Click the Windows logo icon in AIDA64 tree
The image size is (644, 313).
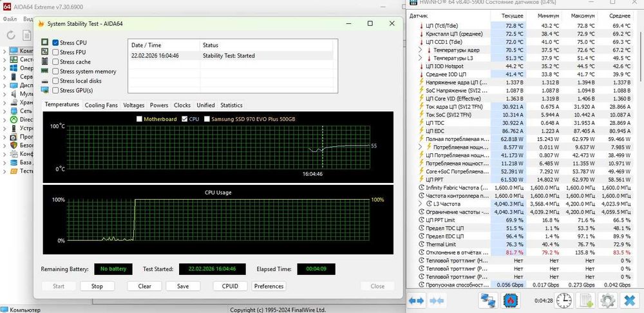(x=14, y=68)
